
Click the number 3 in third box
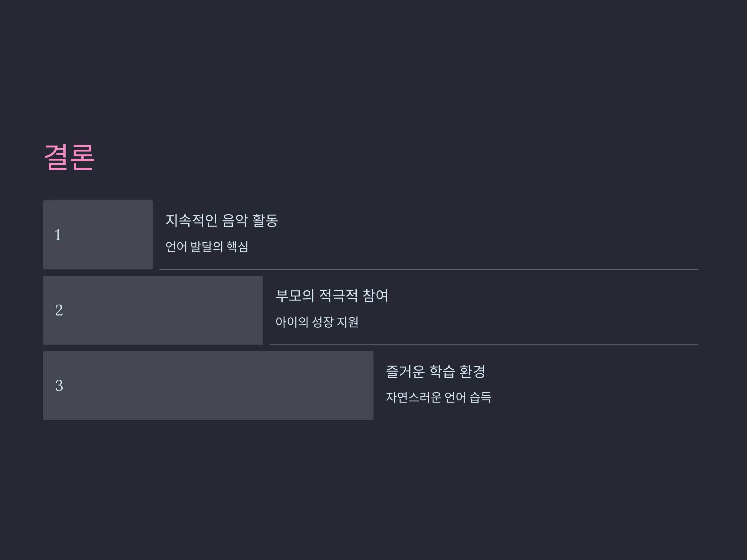click(x=59, y=385)
